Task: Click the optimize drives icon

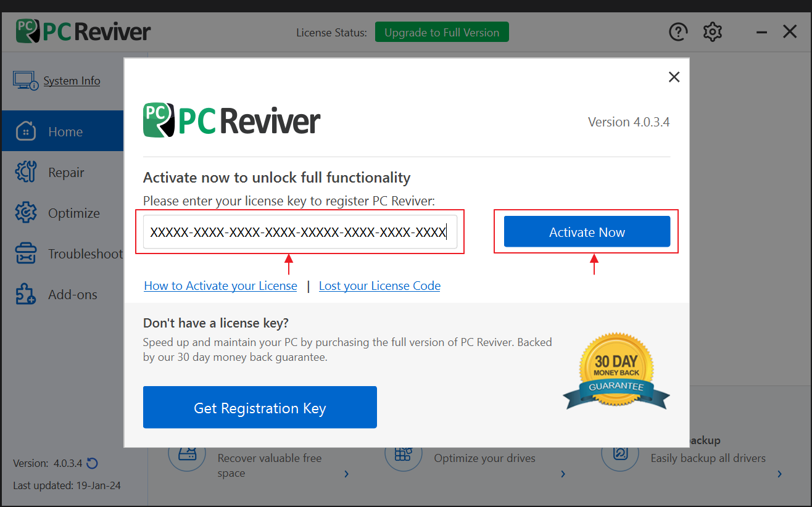Action: coord(404,454)
